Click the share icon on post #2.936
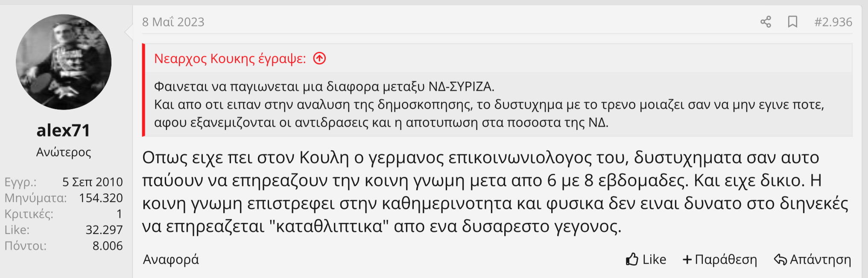868x278 pixels. (x=766, y=22)
